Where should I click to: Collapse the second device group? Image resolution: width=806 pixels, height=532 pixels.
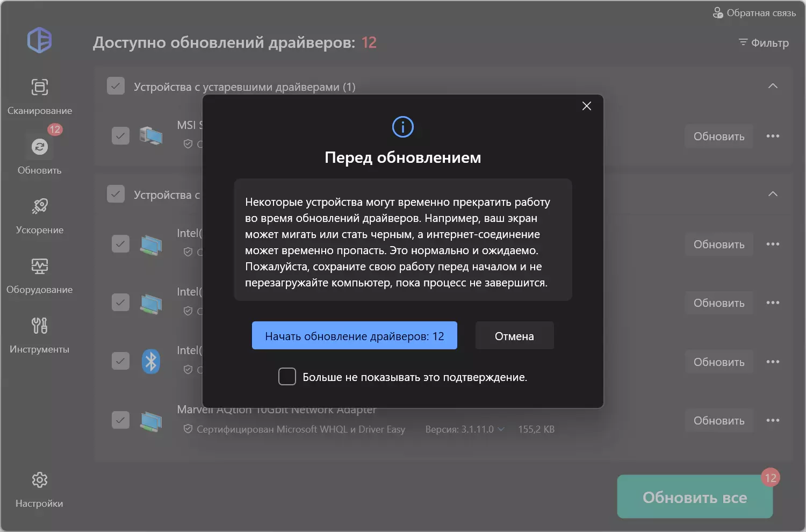coord(773,194)
